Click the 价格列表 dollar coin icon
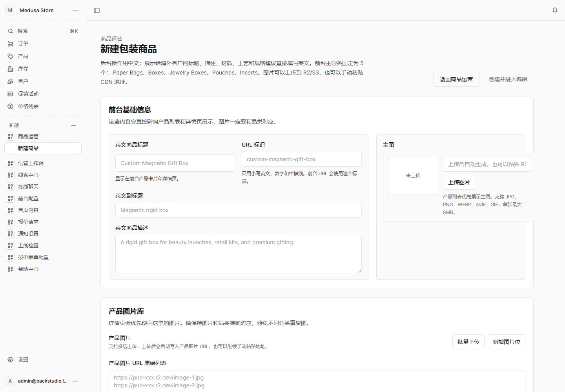Screen dimensions: 565x392 [11, 106]
